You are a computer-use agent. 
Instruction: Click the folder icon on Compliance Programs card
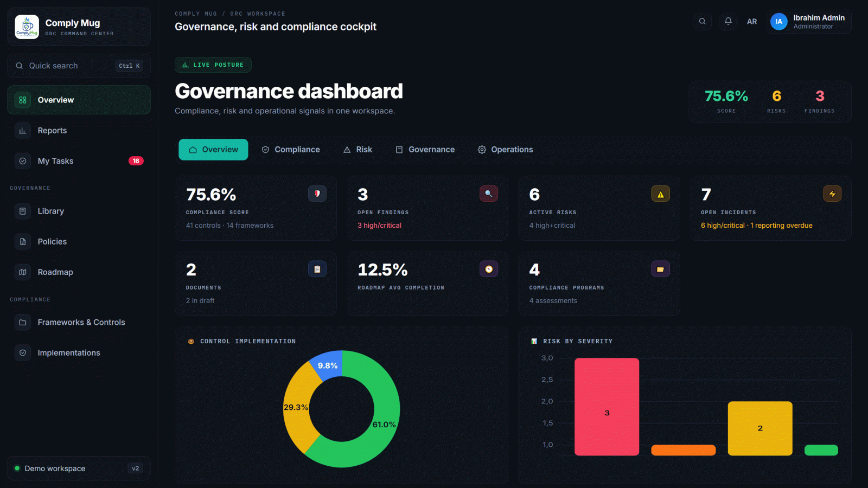(660, 269)
